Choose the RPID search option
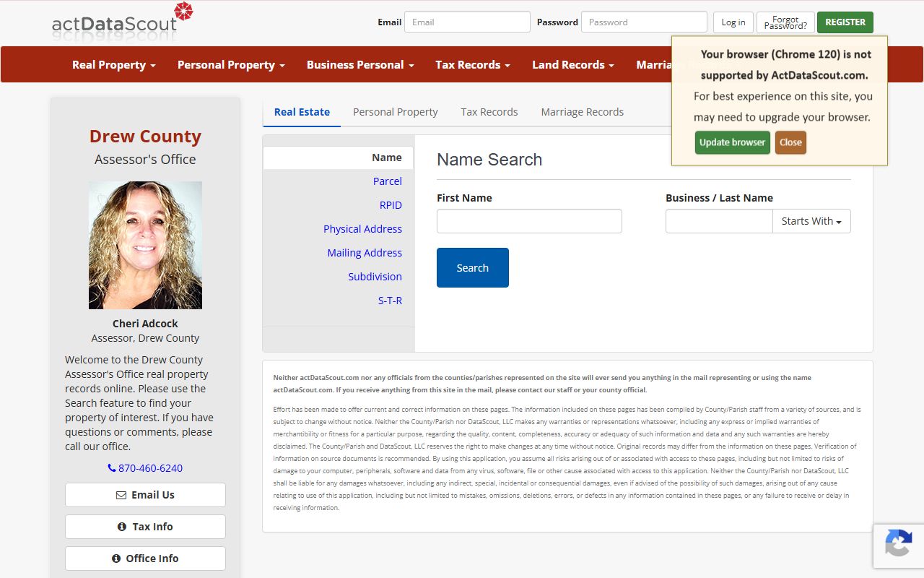Image resolution: width=924 pixels, height=578 pixels. pyautogui.click(x=391, y=205)
